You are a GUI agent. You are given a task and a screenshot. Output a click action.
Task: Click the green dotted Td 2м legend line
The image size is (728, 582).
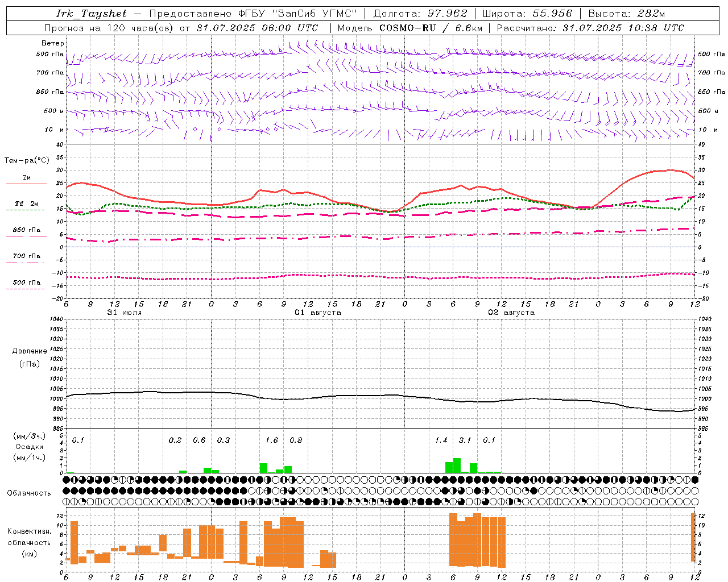(x=26, y=210)
